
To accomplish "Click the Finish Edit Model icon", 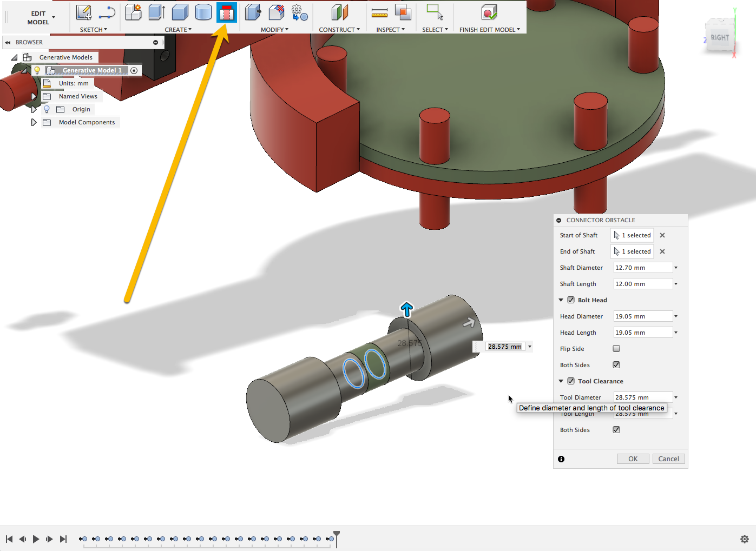I will coord(489,12).
